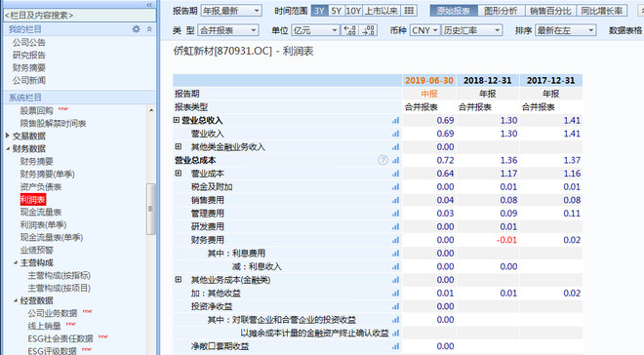644x355 pixels.
Task: Open 公司公告 in 我的栏目
Action: pyautogui.click(x=28, y=42)
